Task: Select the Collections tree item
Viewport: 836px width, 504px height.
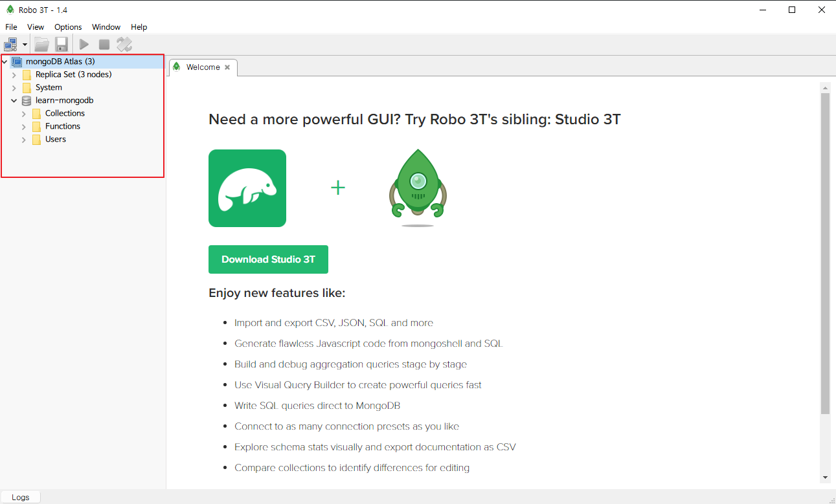Action: [x=65, y=113]
